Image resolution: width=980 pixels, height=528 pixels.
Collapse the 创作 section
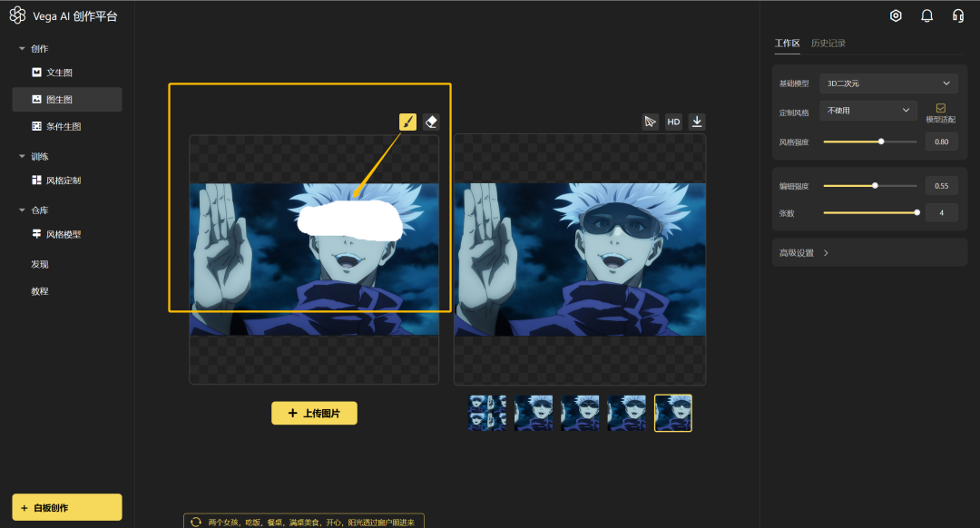(22, 49)
